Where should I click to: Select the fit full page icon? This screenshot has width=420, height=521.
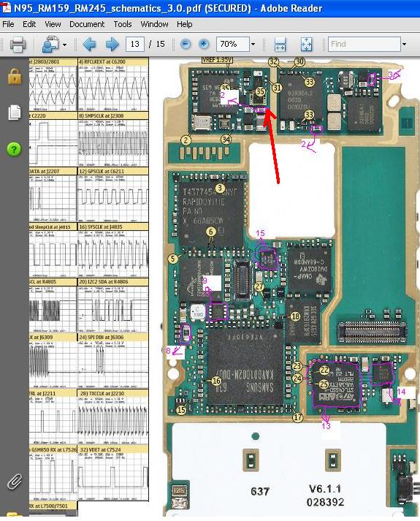307,44
